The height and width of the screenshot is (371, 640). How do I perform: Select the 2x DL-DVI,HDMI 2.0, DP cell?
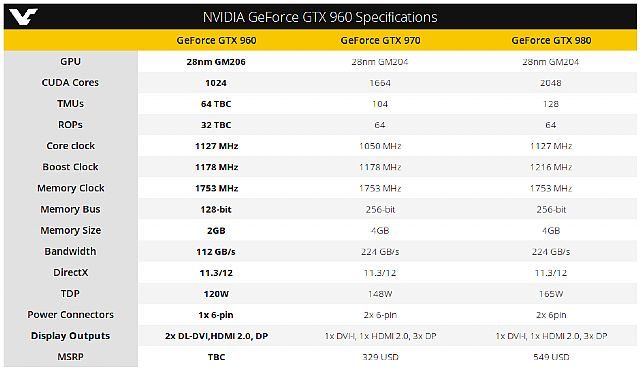pyautogui.click(x=216, y=336)
